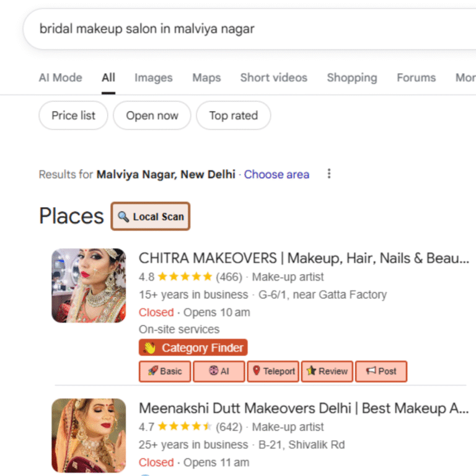Image resolution: width=476 pixels, height=476 pixels.
Task: Click the Teleport pin button
Action: coord(273,371)
